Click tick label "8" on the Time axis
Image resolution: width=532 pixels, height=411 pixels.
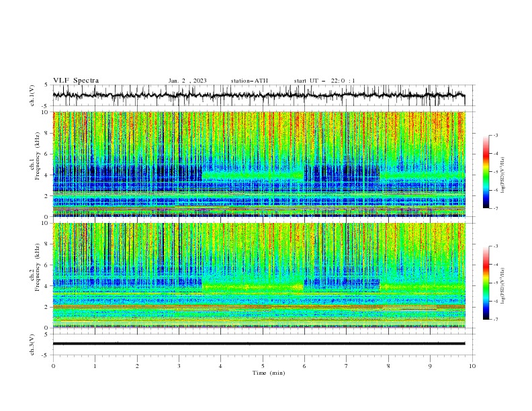388,366
